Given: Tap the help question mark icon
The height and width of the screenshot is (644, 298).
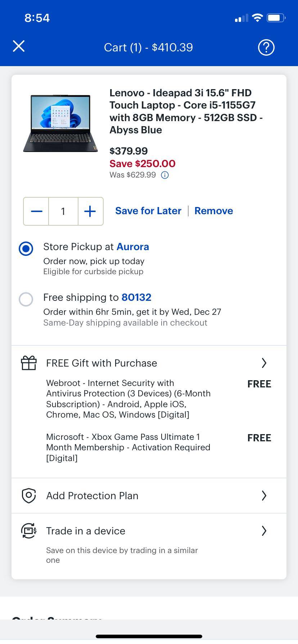Looking at the screenshot, I should click(x=266, y=47).
